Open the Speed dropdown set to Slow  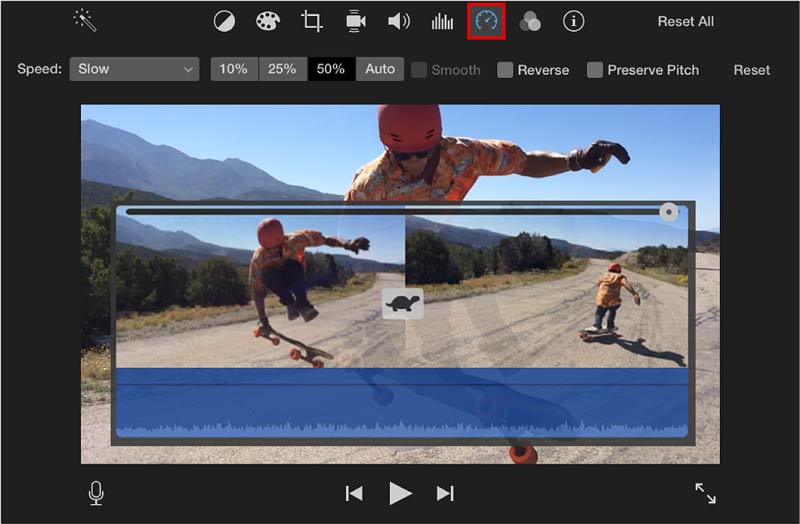coord(134,69)
